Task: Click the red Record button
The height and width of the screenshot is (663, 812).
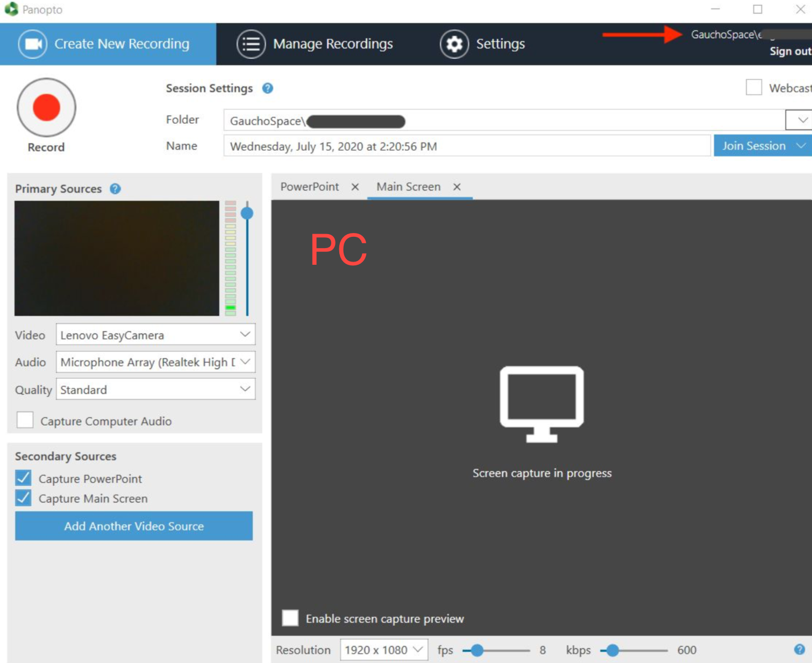Action: click(x=46, y=107)
